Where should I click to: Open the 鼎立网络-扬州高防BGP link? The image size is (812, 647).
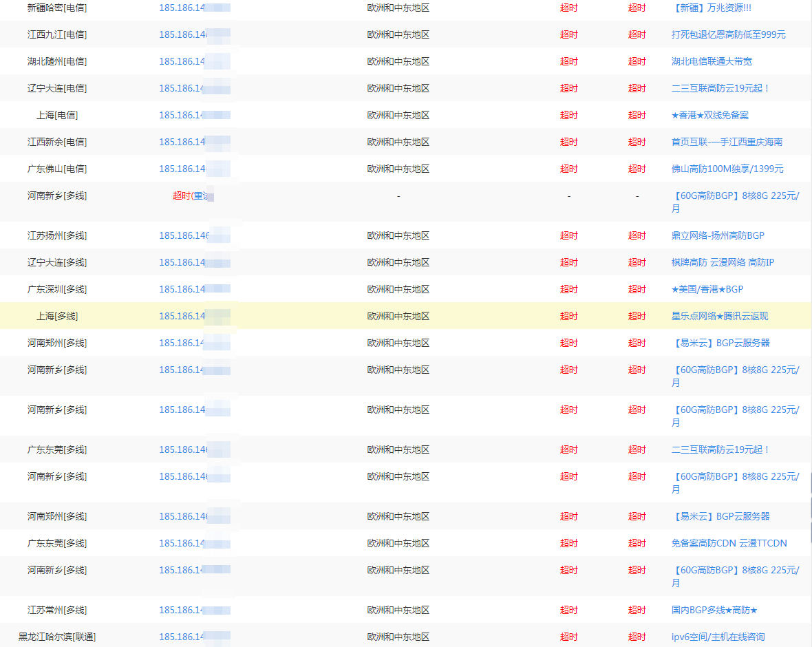pyautogui.click(x=718, y=235)
